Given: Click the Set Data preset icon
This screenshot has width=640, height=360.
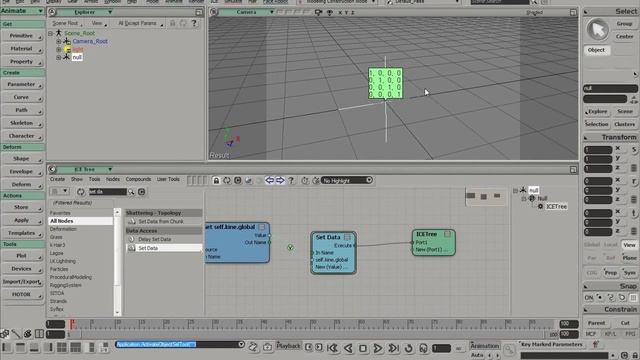Looking at the screenshot, I should point(131,248).
